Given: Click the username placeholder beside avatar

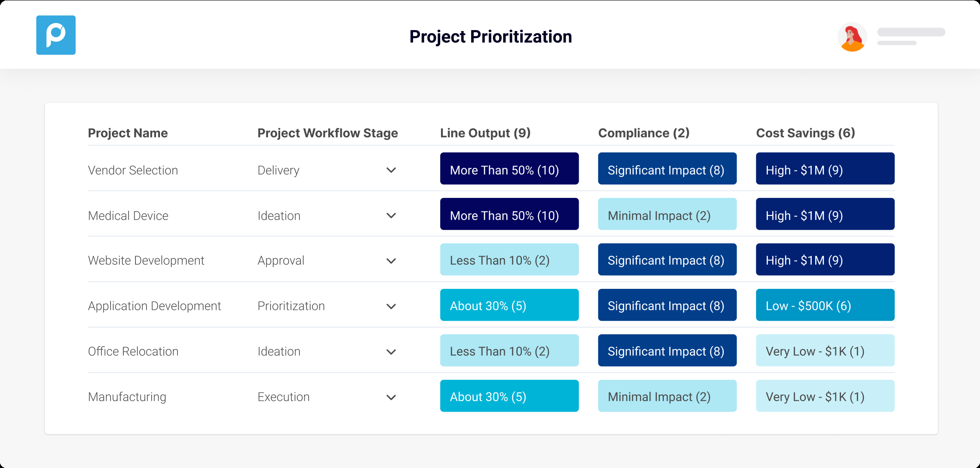Looking at the screenshot, I should click(910, 32).
